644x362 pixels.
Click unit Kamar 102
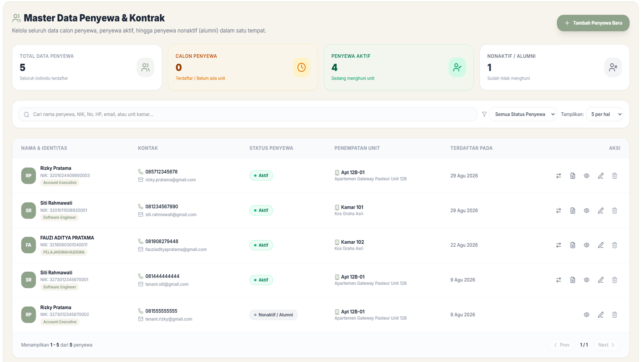pyautogui.click(x=353, y=242)
